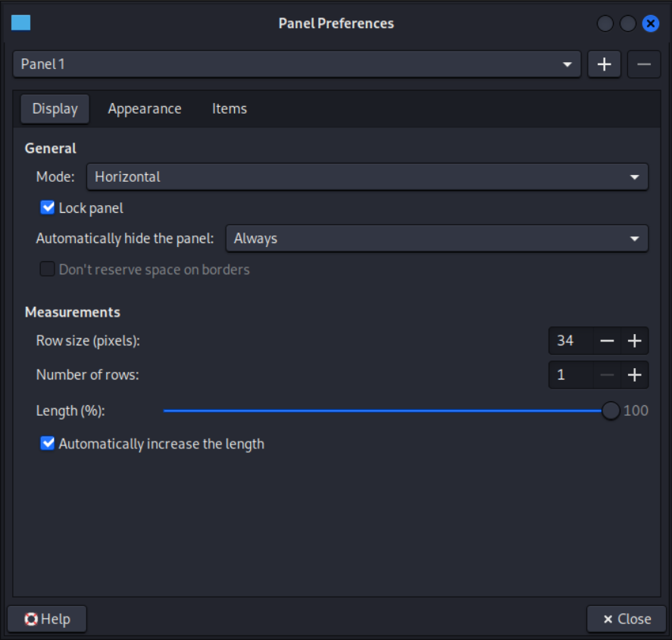Screen dimensions: 672x640
Task: Uncheck the Lock panel checkbox
Action: click(x=48, y=208)
